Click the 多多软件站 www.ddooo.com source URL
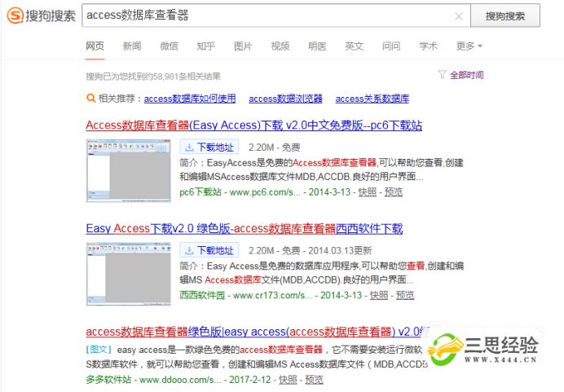Viewport: 564px width, 392px height. click(x=153, y=380)
